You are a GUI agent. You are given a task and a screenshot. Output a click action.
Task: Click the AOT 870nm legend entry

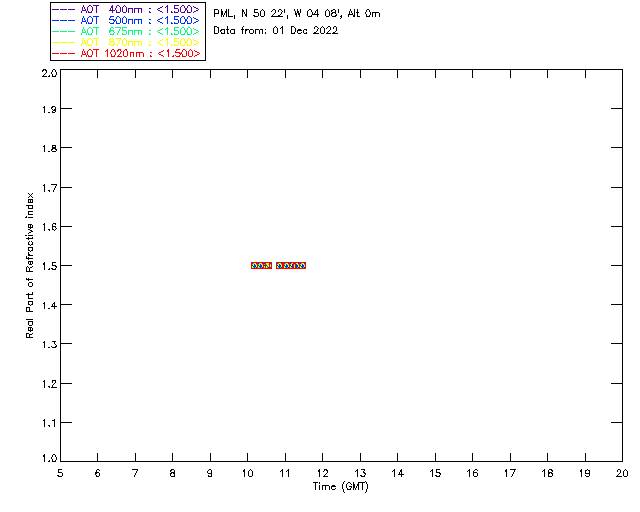(x=127, y=42)
